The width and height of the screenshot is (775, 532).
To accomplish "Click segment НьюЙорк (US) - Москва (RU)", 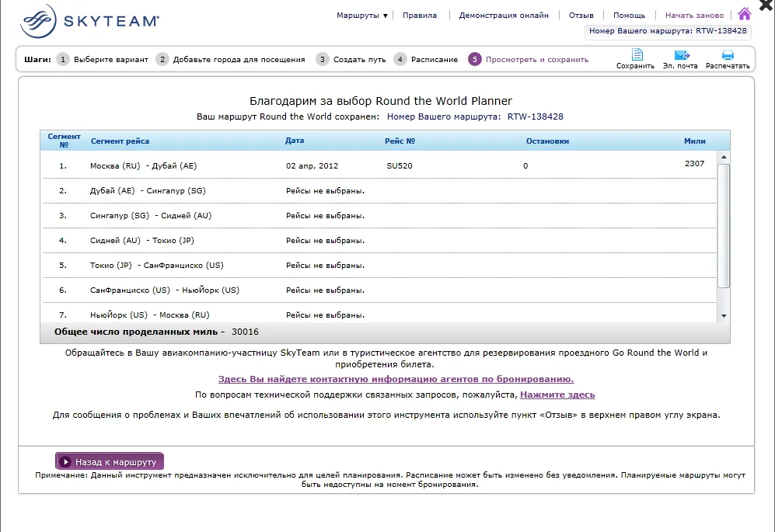I will pos(150,315).
